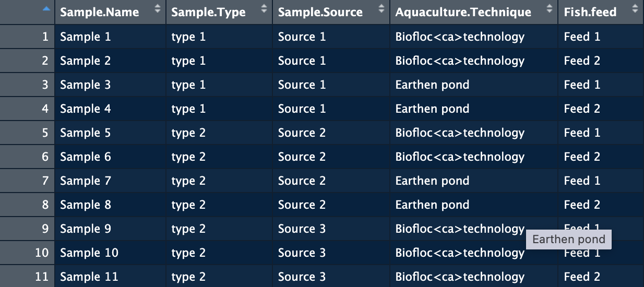The image size is (644, 287).
Task: Select the Fish.feed column header
Action: pyautogui.click(x=601, y=12)
